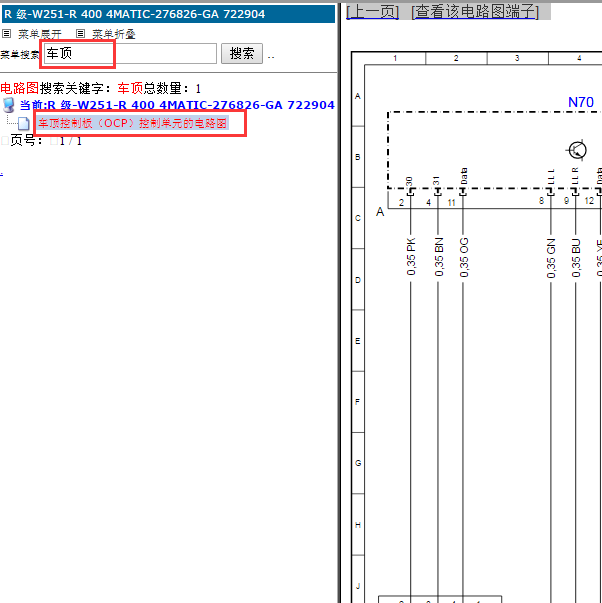Click the N70 component label
Screen dimensions: 602x603
(x=581, y=102)
